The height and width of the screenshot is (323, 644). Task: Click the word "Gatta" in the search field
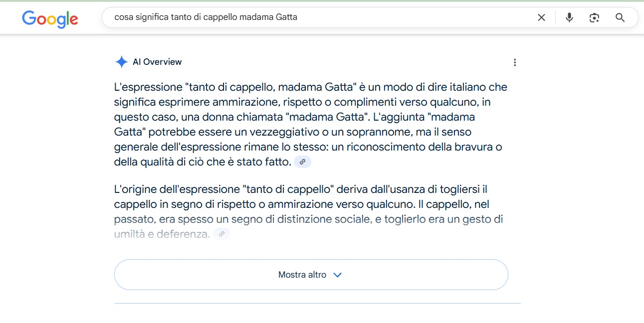[286, 17]
